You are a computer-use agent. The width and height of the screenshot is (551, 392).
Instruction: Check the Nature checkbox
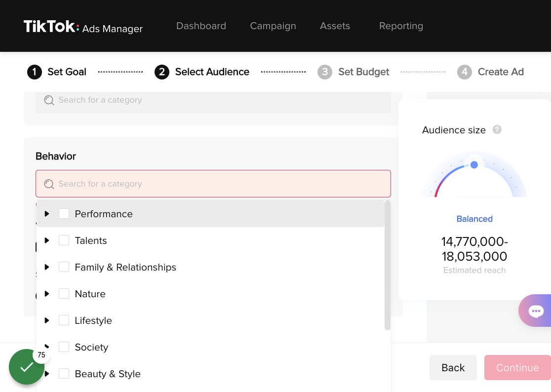(x=64, y=294)
